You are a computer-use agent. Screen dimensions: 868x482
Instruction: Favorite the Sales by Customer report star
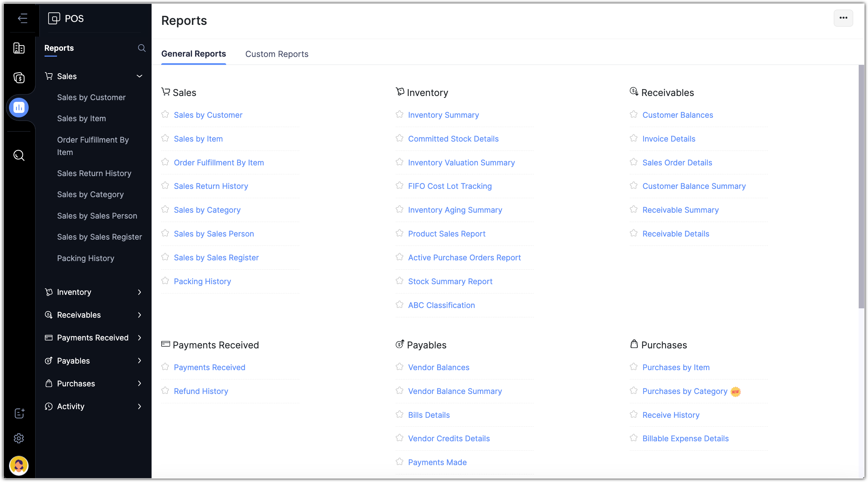[x=165, y=115]
